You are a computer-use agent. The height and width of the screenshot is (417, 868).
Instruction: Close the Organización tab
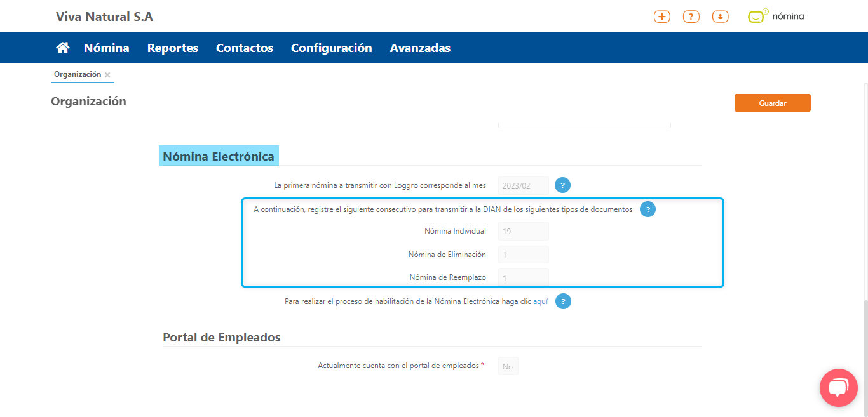[x=107, y=75]
